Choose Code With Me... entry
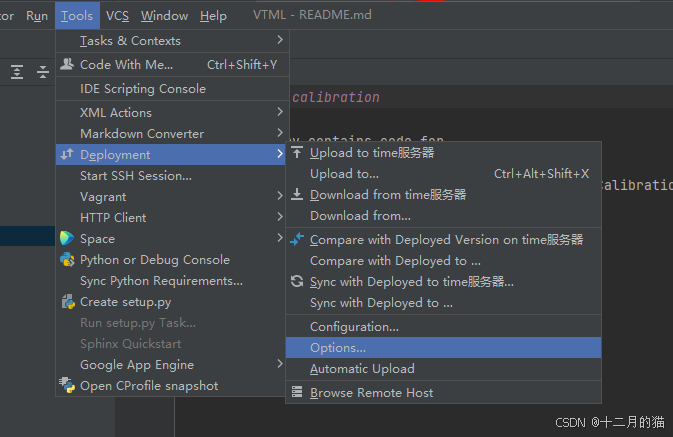This screenshot has width=673, height=437. [x=173, y=65]
